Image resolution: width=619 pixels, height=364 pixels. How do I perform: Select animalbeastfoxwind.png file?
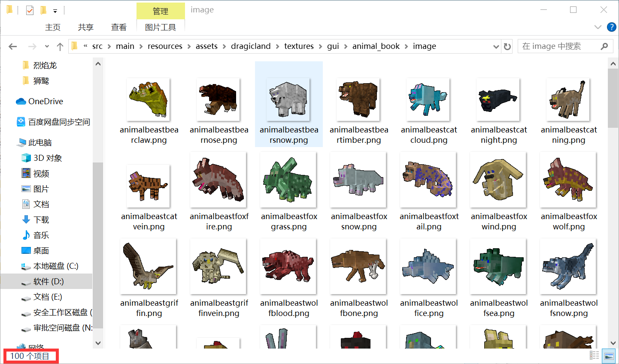pyautogui.click(x=499, y=192)
